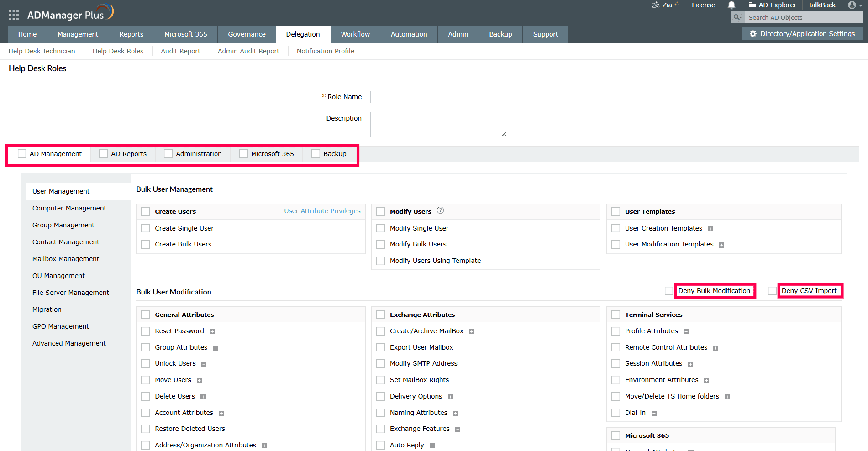Enable User Templates checkbox

pos(616,212)
